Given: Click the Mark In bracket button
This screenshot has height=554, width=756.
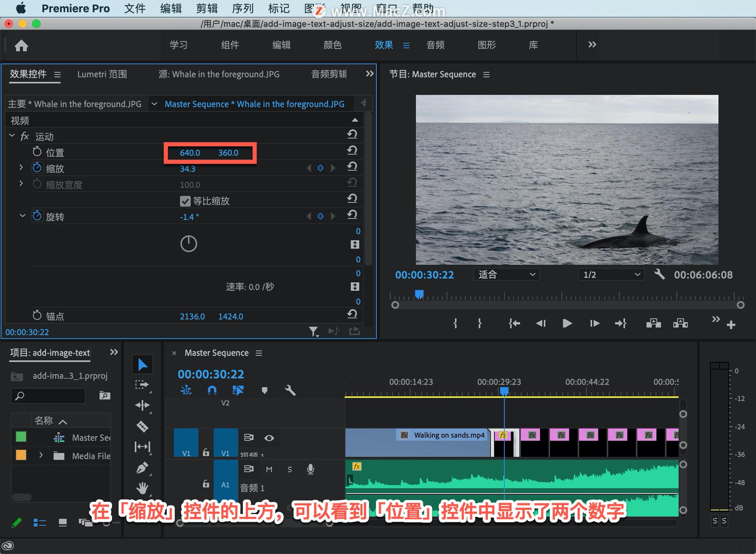Looking at the screenshot, I should 455,323.
